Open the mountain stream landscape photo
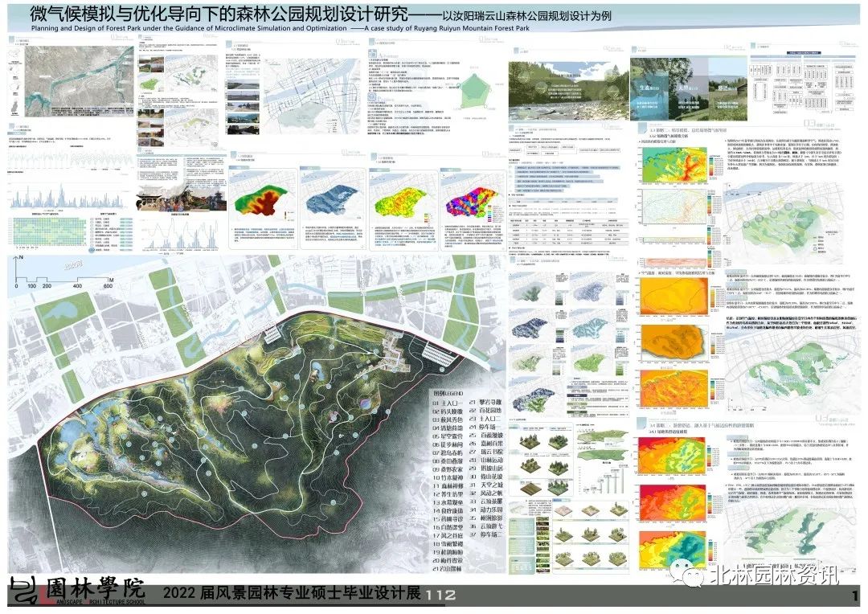This screenshot has height=614, width=868. (568, 91)
